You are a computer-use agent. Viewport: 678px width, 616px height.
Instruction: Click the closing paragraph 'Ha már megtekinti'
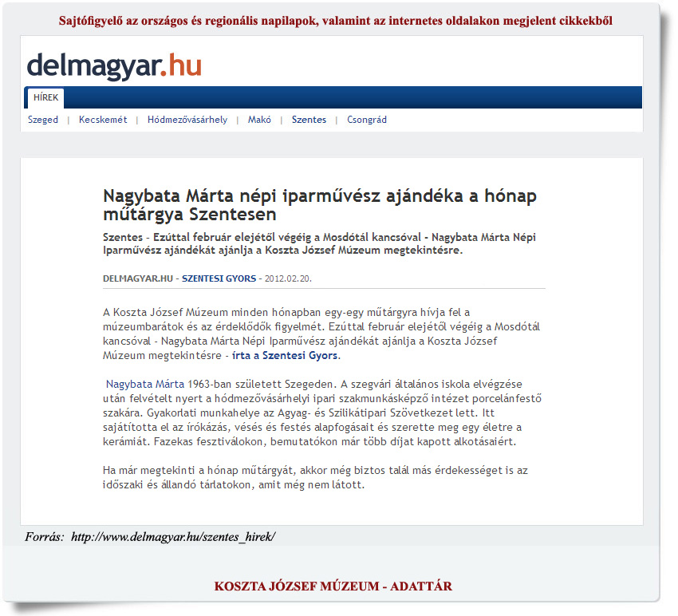[315, 477]
